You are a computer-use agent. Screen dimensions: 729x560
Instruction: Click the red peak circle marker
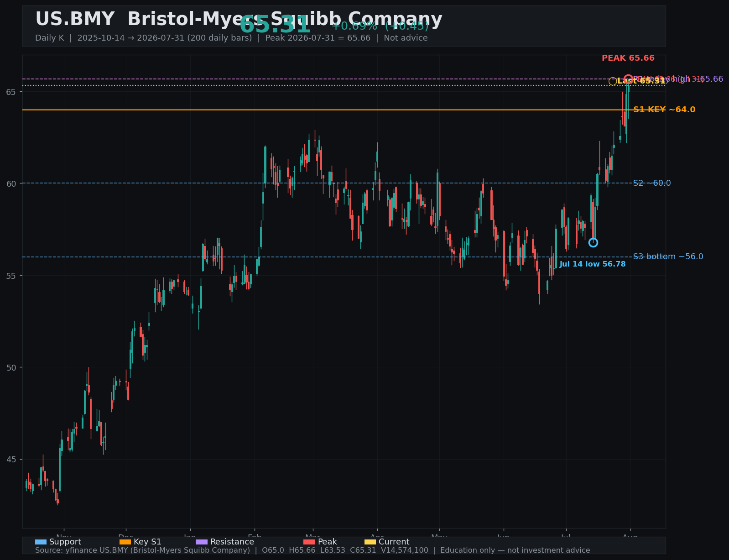click(628, 79)
